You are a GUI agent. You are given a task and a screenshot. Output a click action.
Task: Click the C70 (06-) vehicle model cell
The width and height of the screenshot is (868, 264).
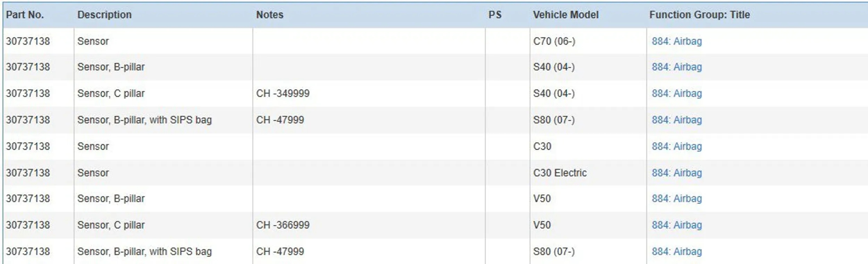click(x=554, y=41)
